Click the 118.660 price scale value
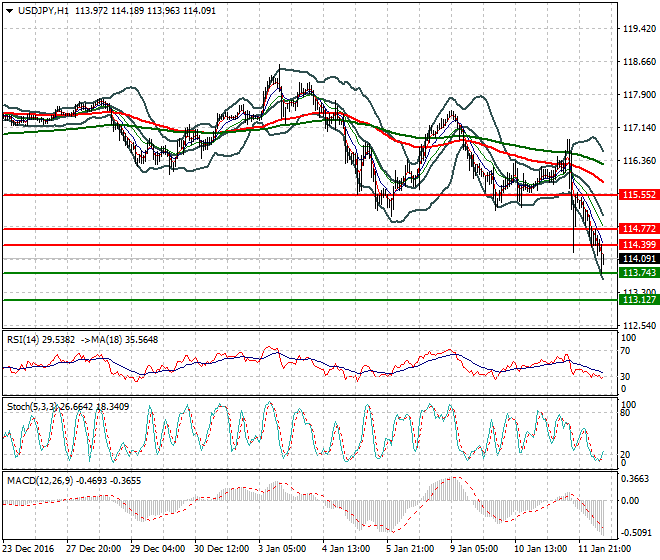 coord(639,61)
